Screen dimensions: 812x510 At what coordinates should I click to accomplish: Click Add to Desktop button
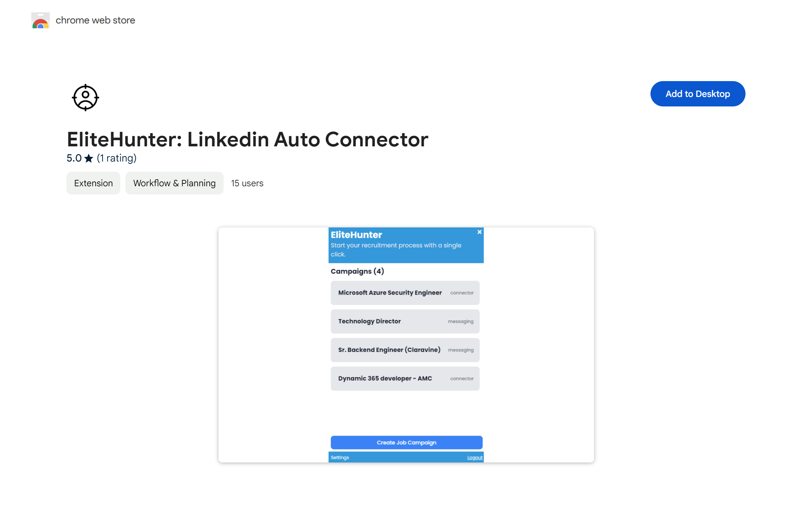(x=697, y=94)
